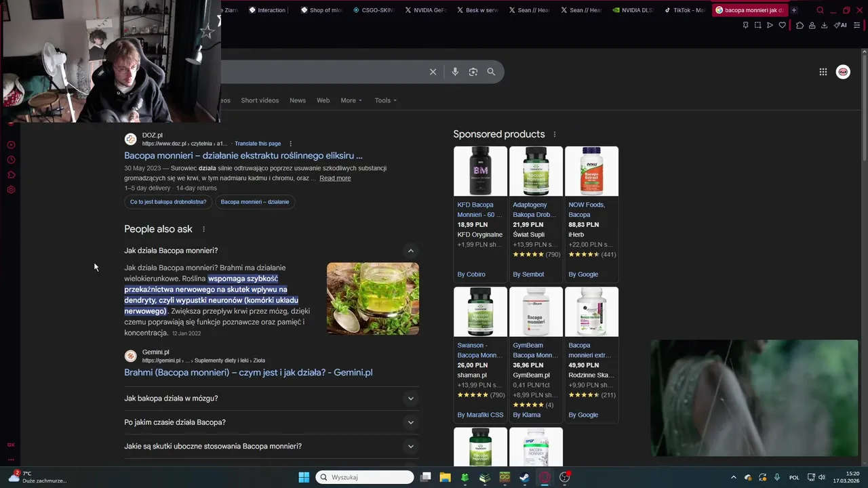Switch to the News results tab
The width and height of the screenshot is (868, 488).
[298, 100]
